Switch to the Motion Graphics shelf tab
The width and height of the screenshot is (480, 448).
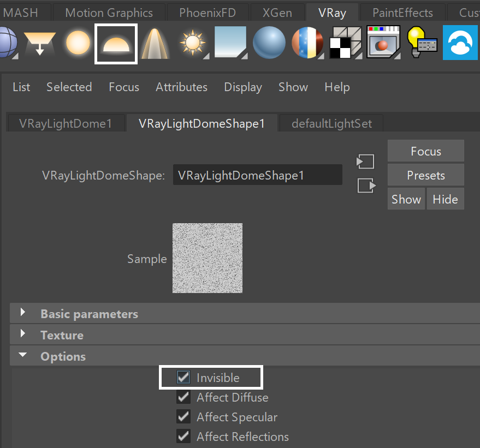[109, 13]
